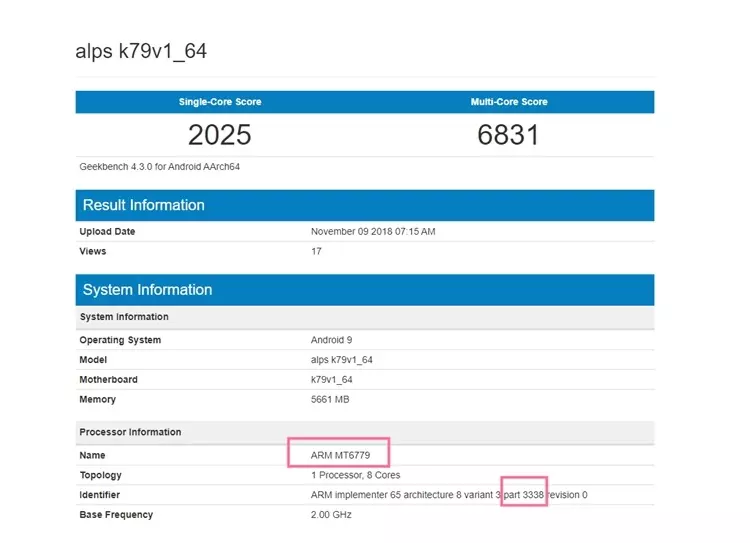
Task: Select the Motherboard value k79v1_64
Action: point(331,380)
